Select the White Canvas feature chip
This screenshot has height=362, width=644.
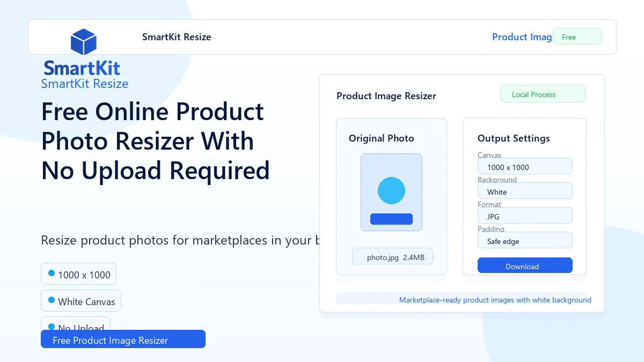click(x=81, y=300)
